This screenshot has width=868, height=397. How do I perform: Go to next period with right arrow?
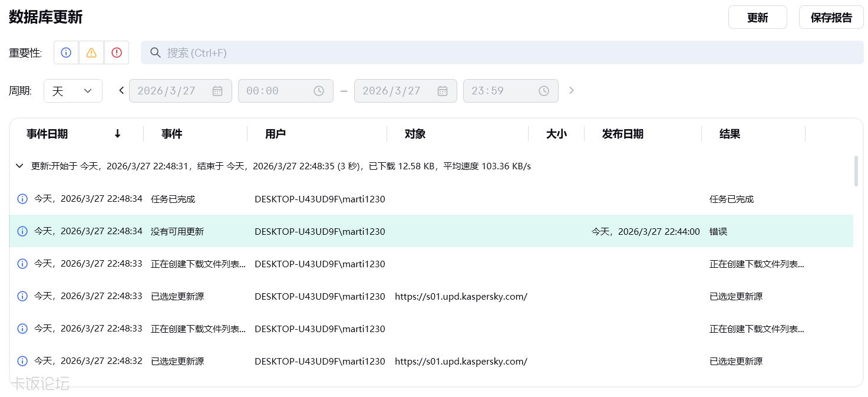tap(571, 90)
